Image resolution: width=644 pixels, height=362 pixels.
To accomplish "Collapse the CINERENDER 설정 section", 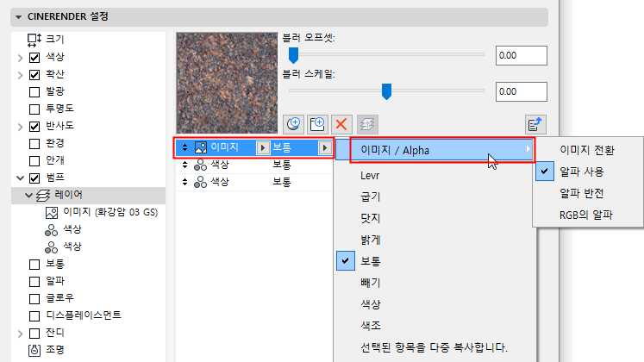I will tap(18, 17).
